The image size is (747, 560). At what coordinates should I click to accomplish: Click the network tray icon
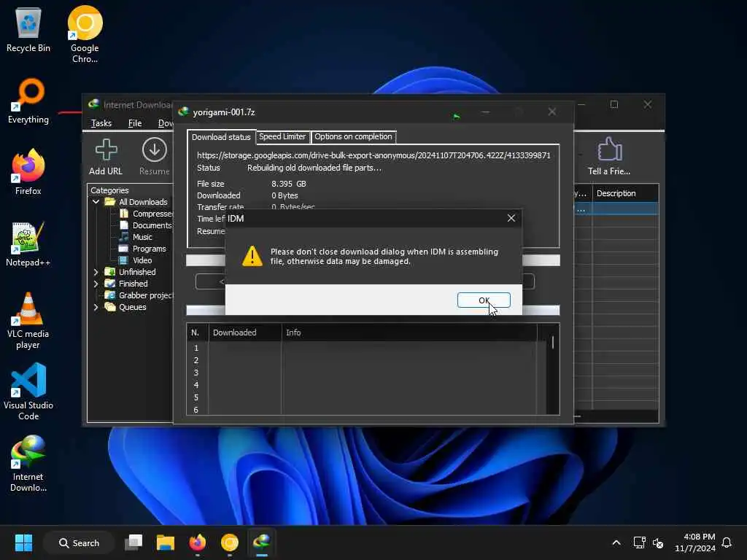pos(639,542)
